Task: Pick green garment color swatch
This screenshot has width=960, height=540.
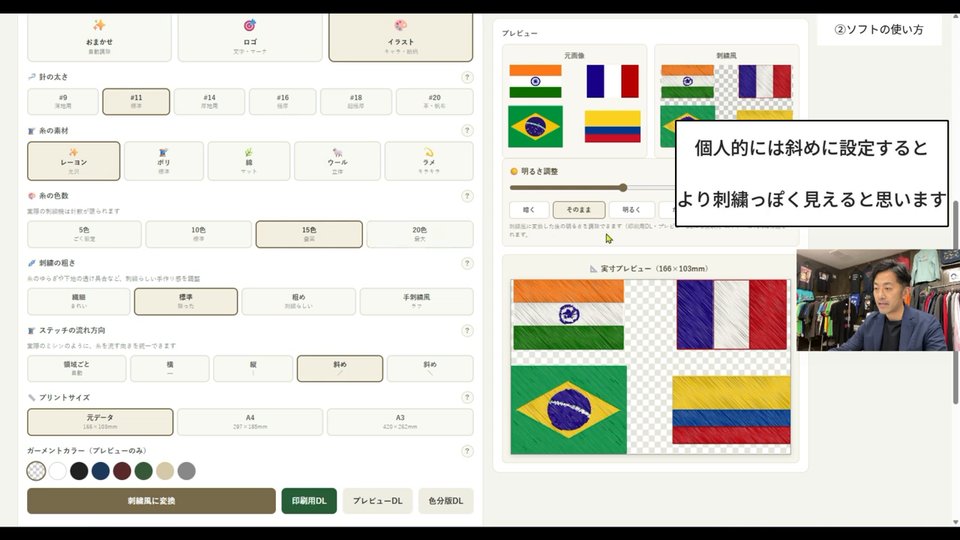Action: point(143,471)
